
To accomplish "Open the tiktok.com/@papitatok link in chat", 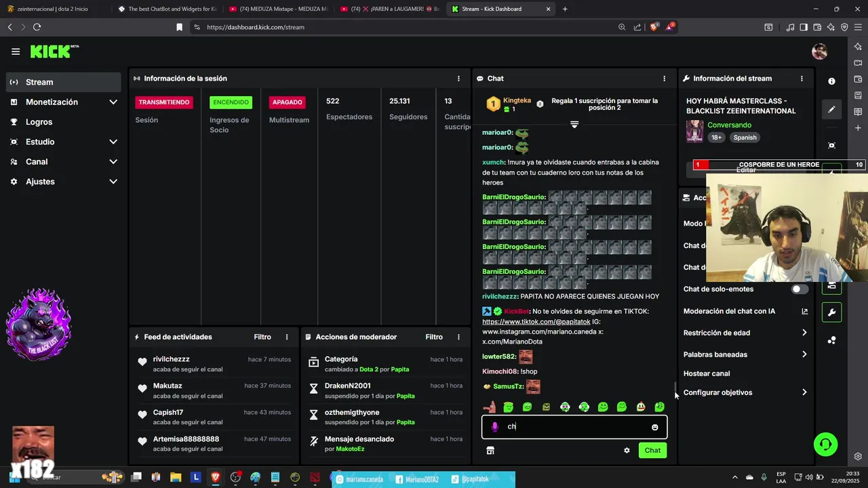I will pyautogui.click(x=536, y=322).
